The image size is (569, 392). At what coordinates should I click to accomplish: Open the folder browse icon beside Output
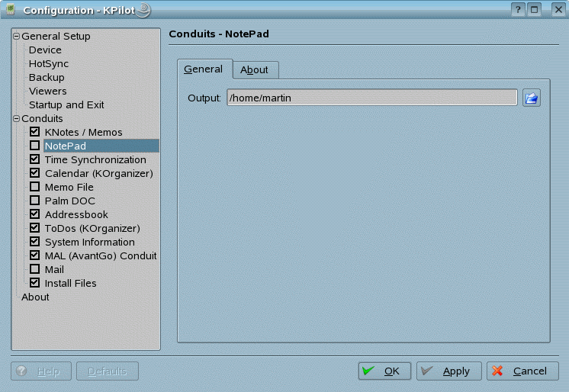click(532, 98)
